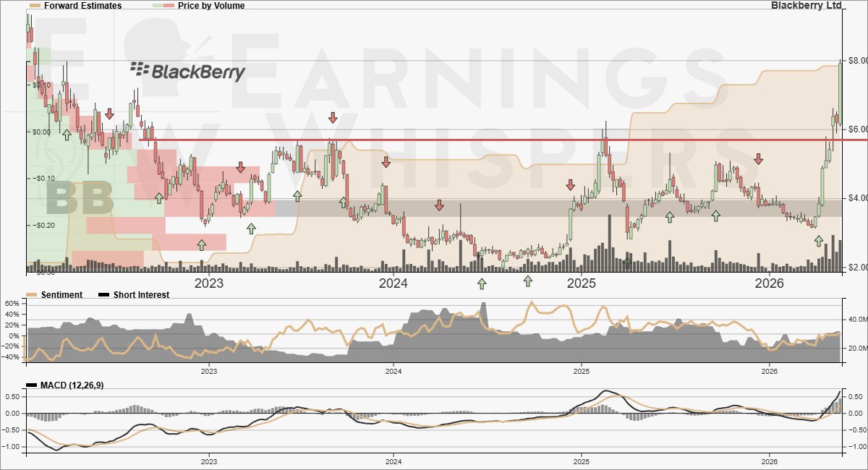Image resolution: width=868 pixels, height=470 pixels.
Task: Click the $2.00 price axis label
Action: 857,268
